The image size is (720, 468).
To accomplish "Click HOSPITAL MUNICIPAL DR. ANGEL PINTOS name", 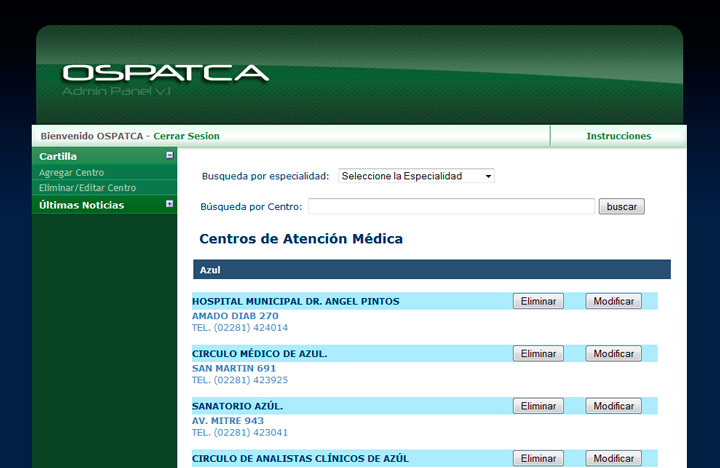I will coord(296,301).
